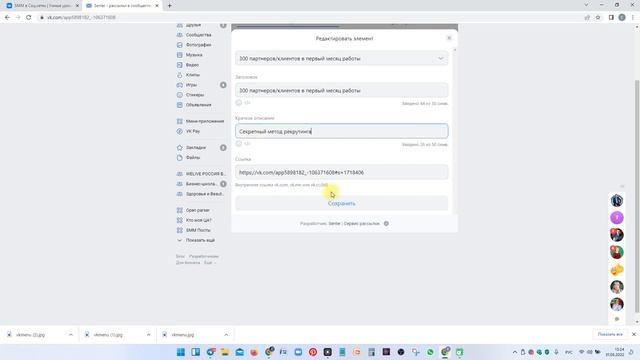
Task: Click Показать все downloads button
Action: click(610, 334)
